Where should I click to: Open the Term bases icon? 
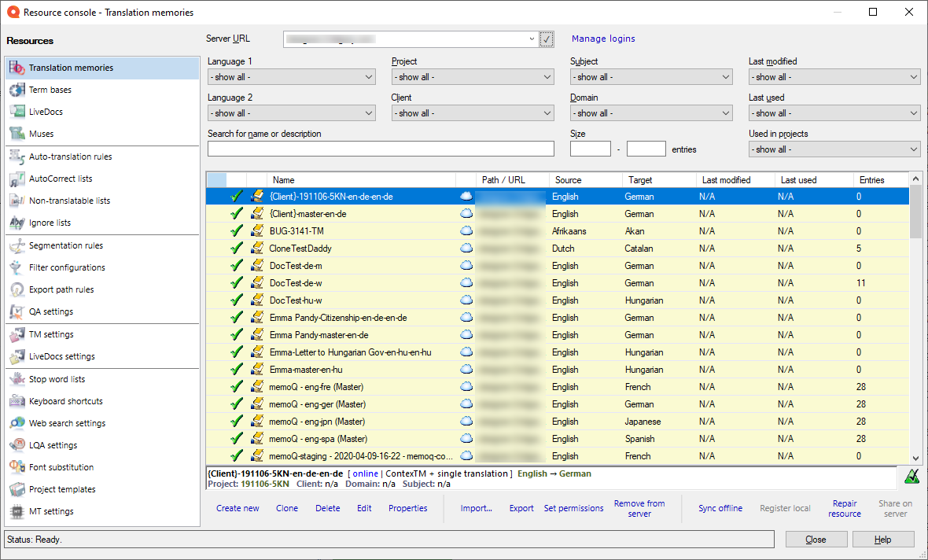(17, 90)
